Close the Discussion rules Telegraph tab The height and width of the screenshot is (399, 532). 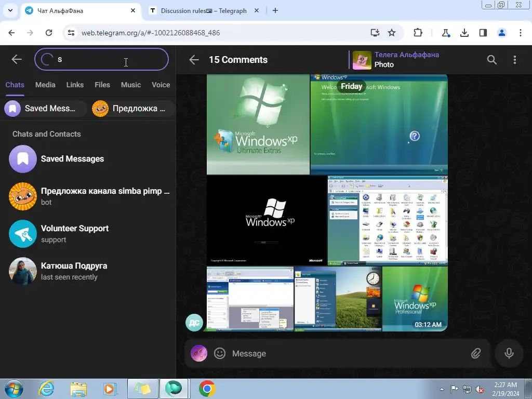click(x=257, y=10)
